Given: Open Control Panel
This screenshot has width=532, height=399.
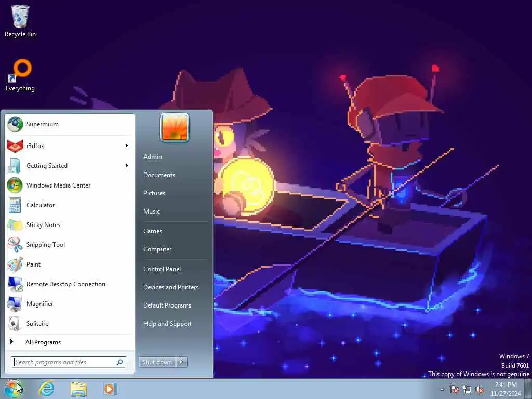Looking at the screenshot, I should click(162, 269).
